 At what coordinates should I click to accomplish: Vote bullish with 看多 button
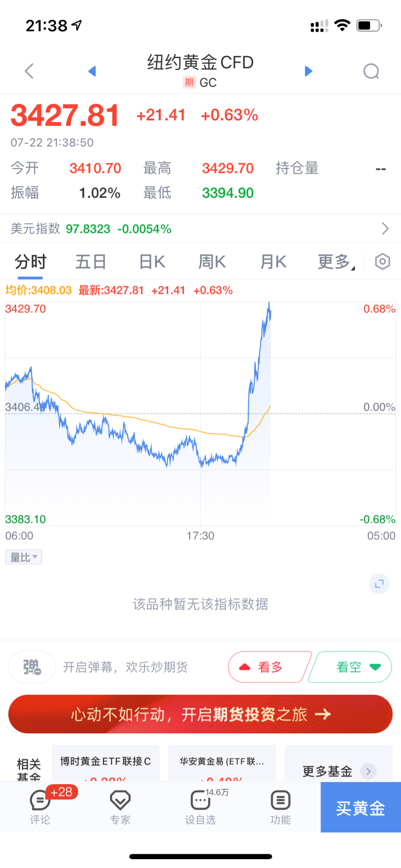tap(269, 667)
